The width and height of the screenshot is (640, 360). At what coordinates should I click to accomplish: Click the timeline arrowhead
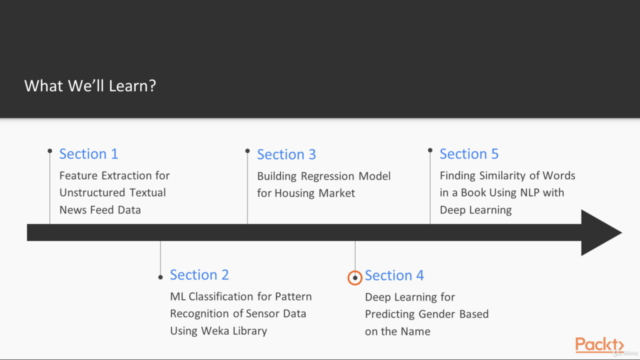coord(602,233)
